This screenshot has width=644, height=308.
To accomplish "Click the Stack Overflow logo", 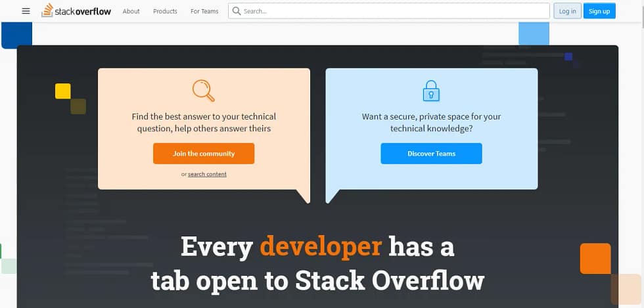I will tap(78, 11).
